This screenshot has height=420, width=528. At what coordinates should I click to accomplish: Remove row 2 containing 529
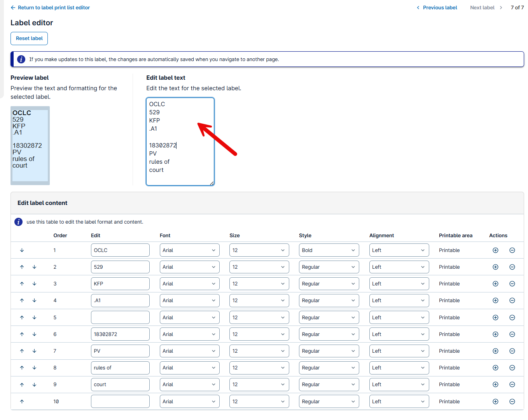pos(512,267)
